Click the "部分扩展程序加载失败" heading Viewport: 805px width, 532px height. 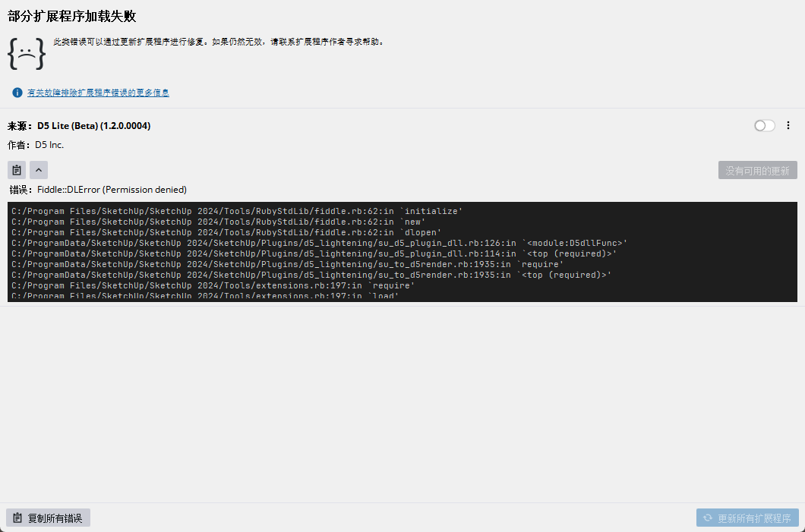pyautogui.click(x=72, y=17)
